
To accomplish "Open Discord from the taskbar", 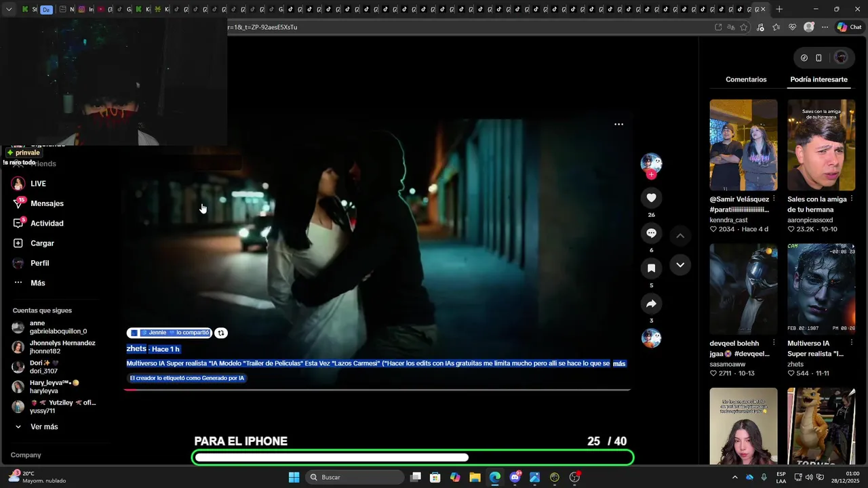I will click(515, 477).
